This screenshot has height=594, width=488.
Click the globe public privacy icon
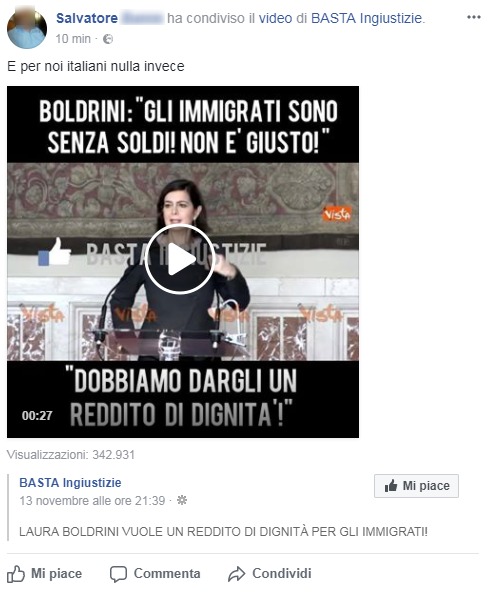tap(108, 39)
